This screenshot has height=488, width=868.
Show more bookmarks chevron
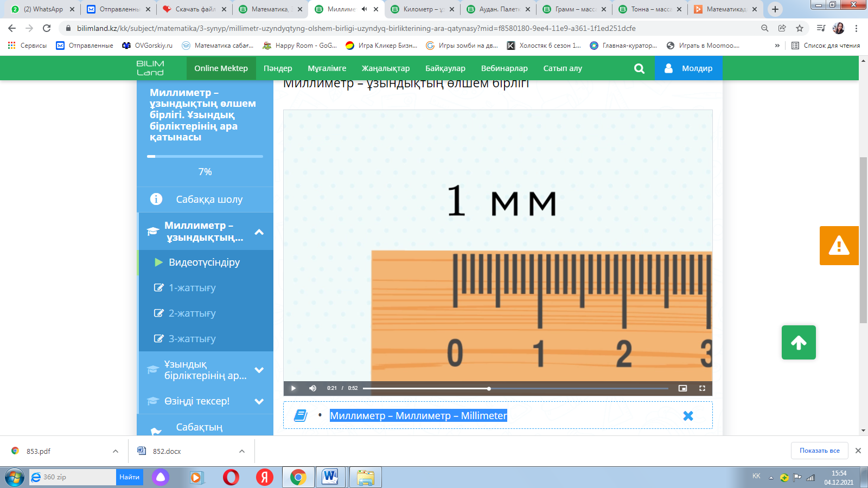(777, 46)
